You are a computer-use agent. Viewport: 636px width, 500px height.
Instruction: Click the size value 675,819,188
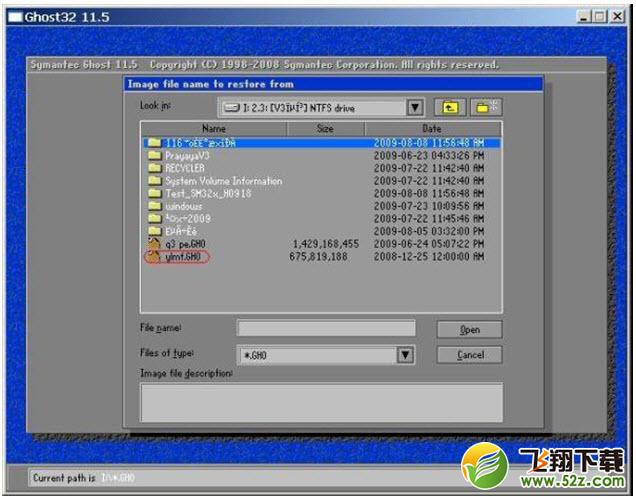pos(318,257)
